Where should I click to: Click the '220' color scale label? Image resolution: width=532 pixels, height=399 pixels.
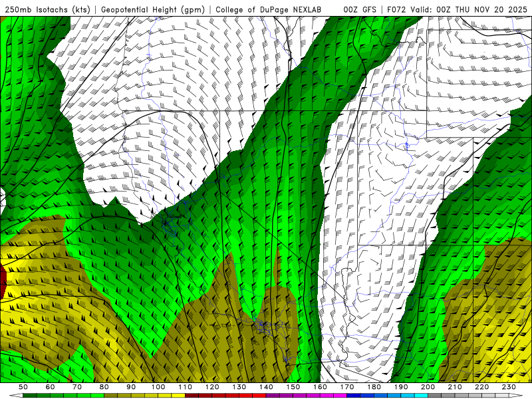tap(482, 387)
